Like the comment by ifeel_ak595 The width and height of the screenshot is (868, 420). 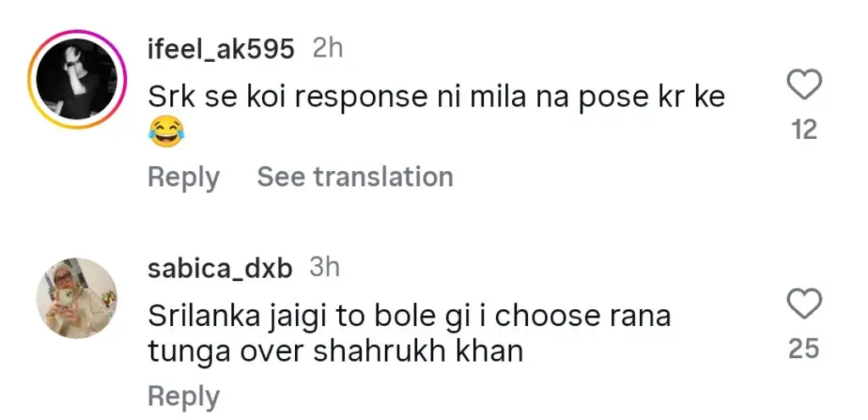pyautogui.click(x=804, y=86)
